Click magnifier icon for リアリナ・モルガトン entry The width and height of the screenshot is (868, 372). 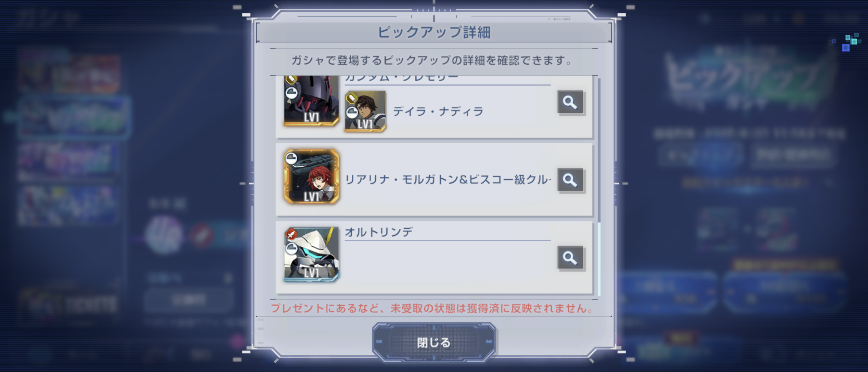click(570, 179)
